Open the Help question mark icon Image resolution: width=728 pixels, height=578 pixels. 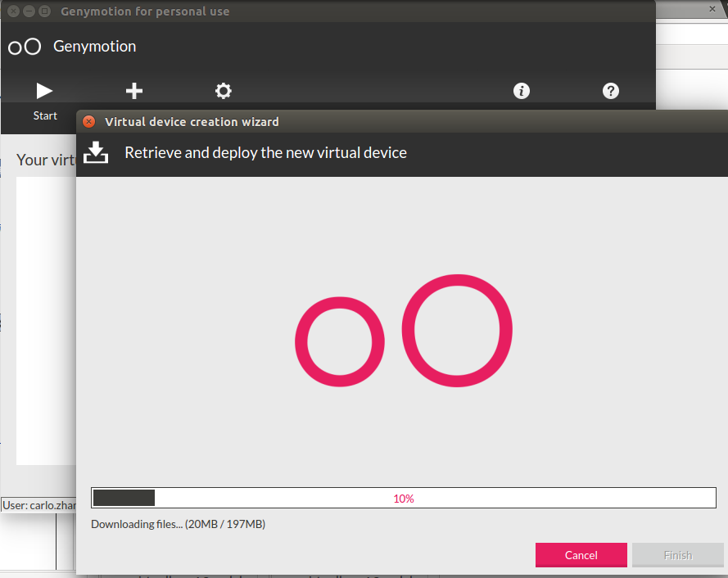pos(611,91)
